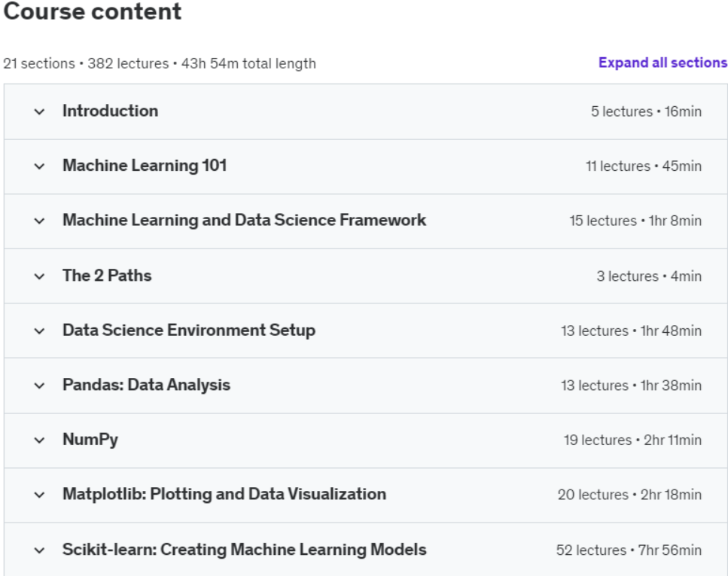Click chevron next to Data Science Environment Setup
Viewport: 728px width, 576px height.
click(39, 331)
